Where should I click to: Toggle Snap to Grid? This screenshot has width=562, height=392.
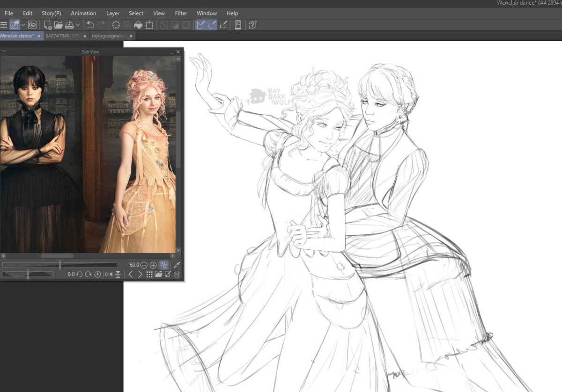coord(223,25)
